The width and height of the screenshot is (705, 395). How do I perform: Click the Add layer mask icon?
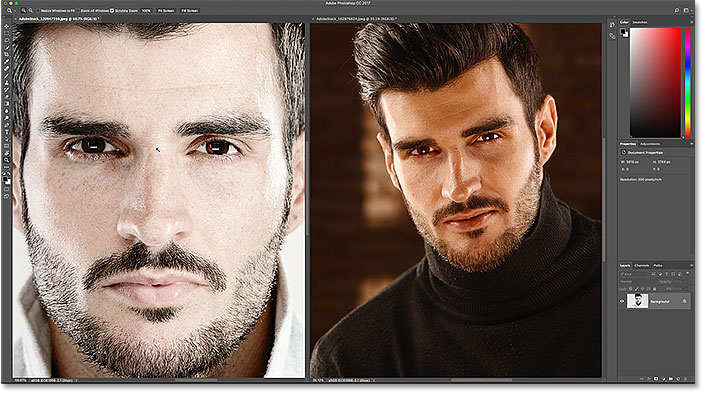[656, 379]
